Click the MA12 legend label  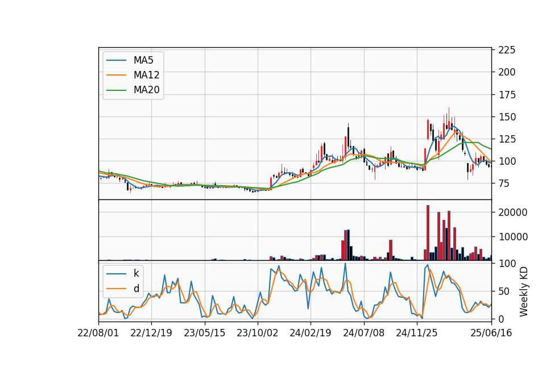(x=146, y=75)
